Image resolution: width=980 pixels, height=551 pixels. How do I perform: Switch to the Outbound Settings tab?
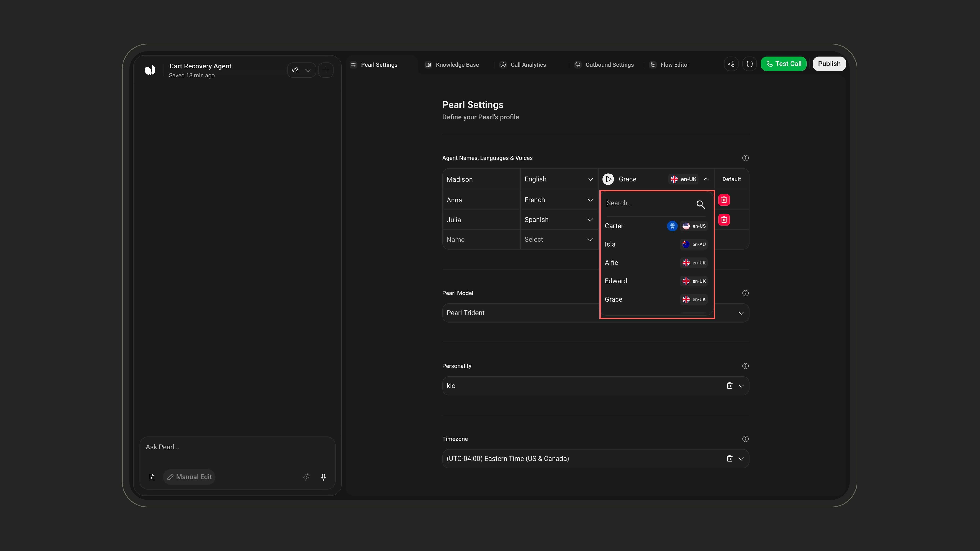tap(604, 65)
